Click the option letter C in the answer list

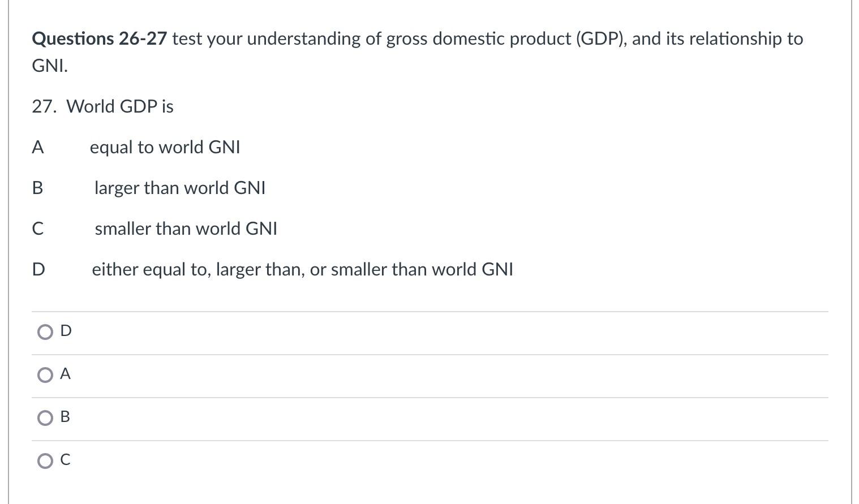coord(38,229)
